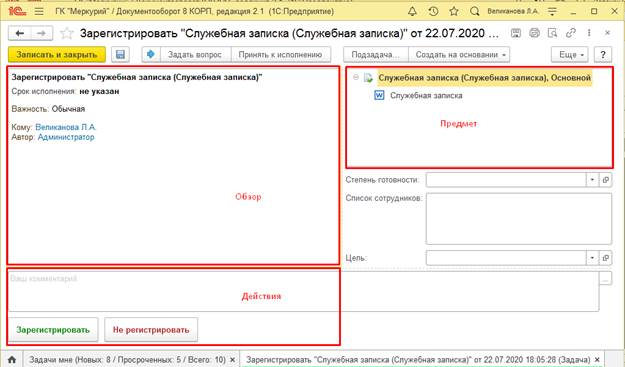Close the task form with X
This screenshot has width=625, height=367.
(x=607, y=33)
